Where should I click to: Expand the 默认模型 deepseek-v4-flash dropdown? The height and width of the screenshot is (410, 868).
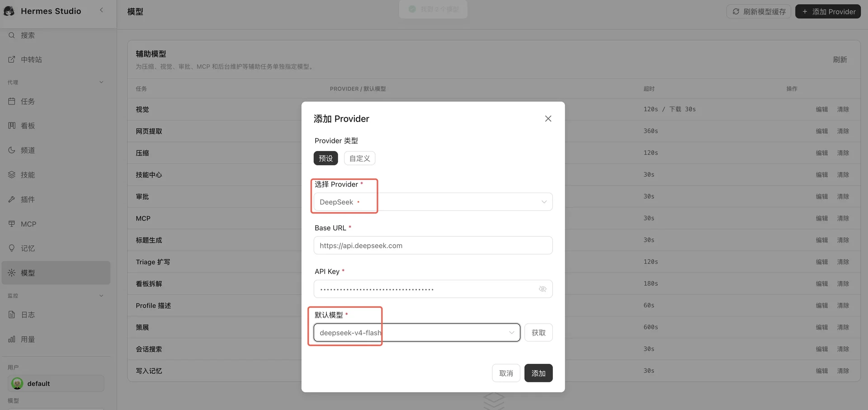pos(417,333)
